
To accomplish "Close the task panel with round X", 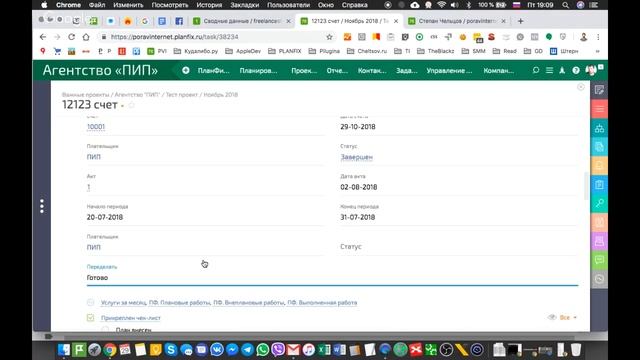I will [x=581, y=87].
